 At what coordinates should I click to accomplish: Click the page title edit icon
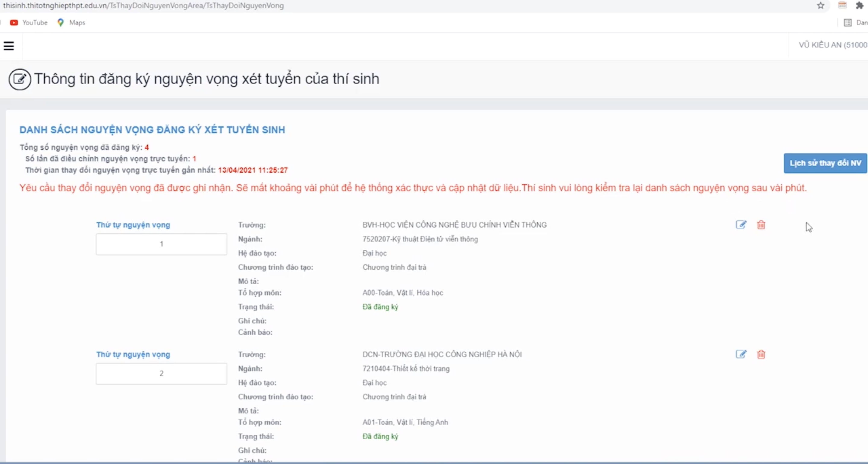point(20,79)
